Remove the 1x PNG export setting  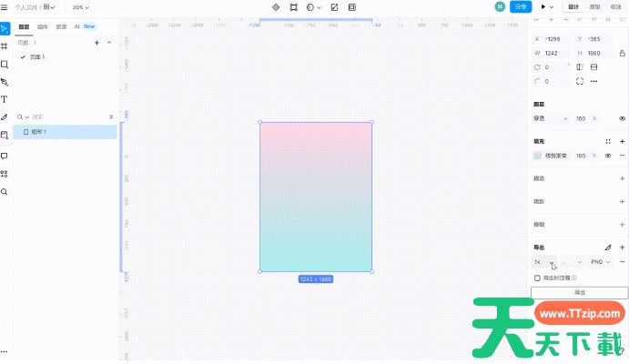click(623, 262)
